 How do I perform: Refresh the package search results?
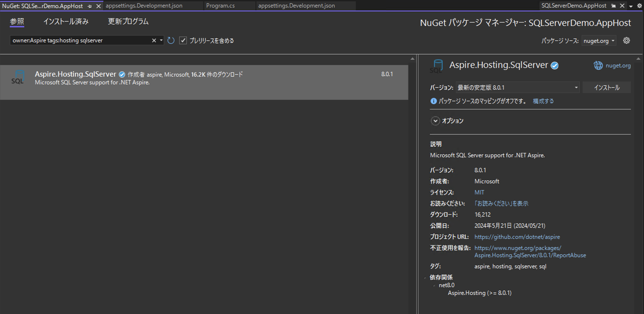click(170, 40)
